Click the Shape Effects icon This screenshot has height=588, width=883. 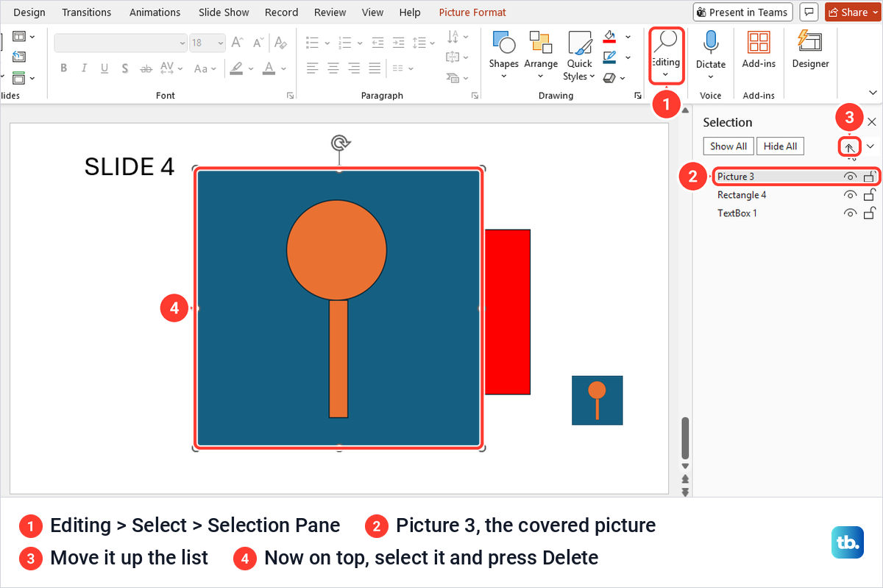(x=609, y=77)
